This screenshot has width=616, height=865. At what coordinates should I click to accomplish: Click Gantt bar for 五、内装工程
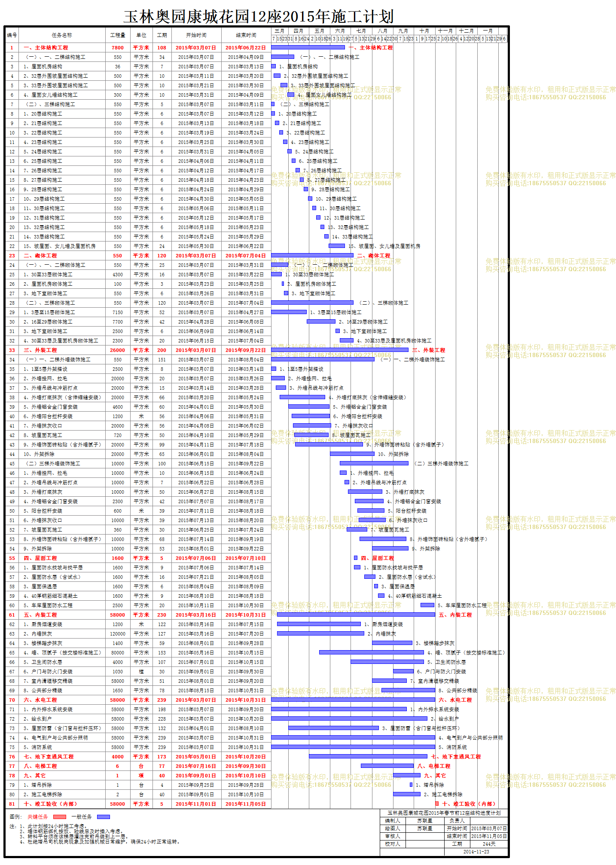[356, 615]
